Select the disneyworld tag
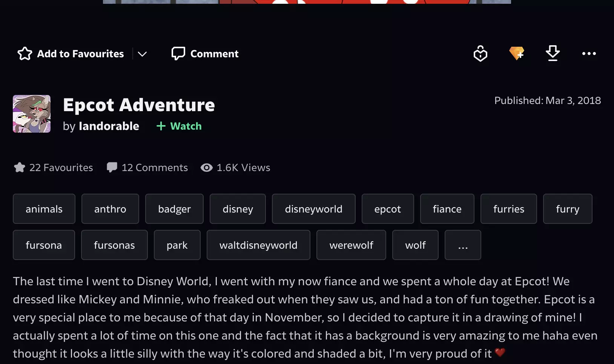Viewport: 614px width, 364px height. point(314,209)
